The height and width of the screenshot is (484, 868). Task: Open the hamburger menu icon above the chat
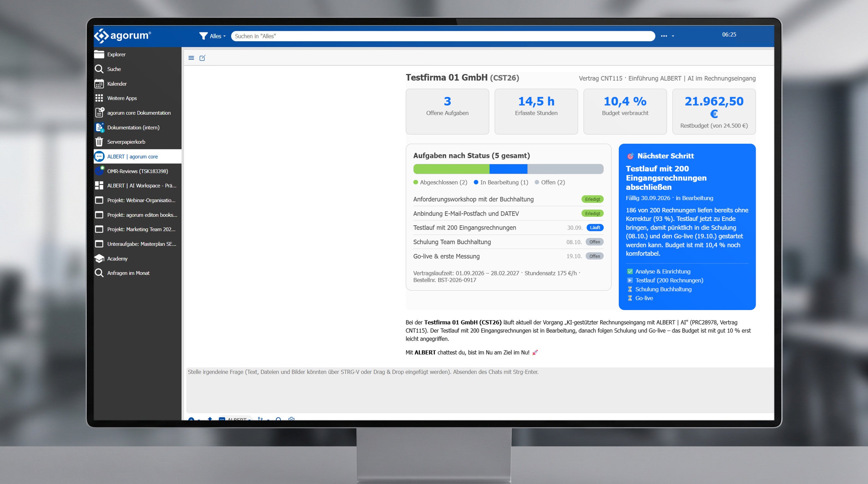tap(191, 58)
